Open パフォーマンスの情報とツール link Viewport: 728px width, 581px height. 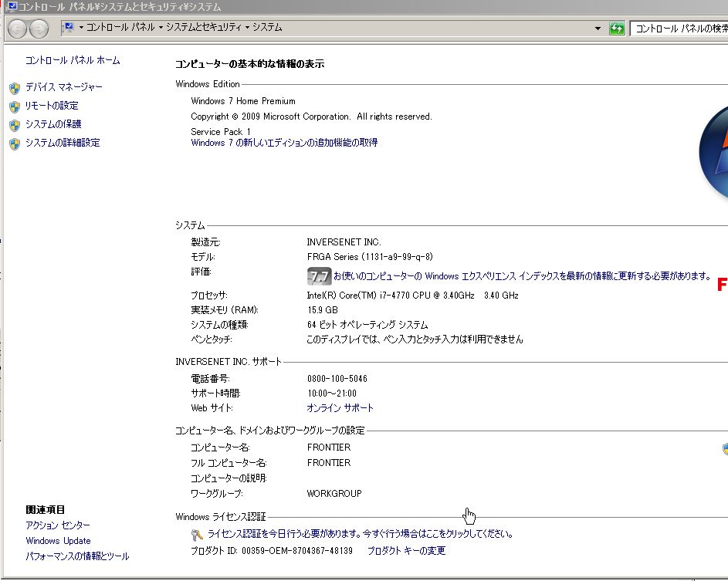(77, 556)
